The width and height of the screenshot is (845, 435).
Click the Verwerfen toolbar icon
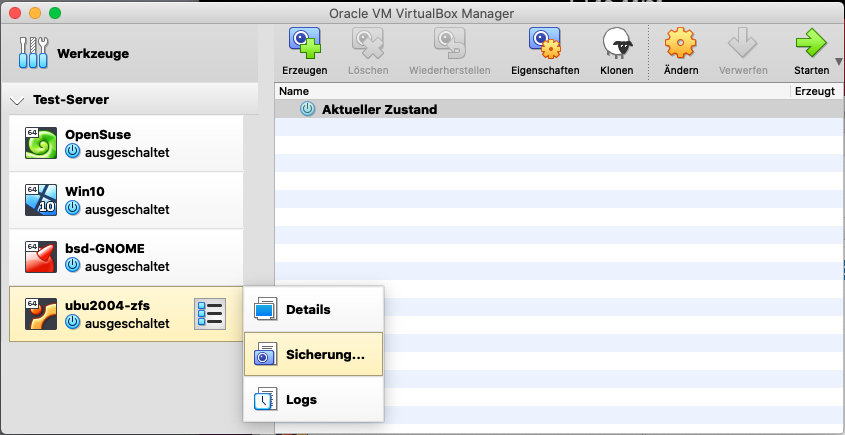pyautogui.click(x=743, y=44)
